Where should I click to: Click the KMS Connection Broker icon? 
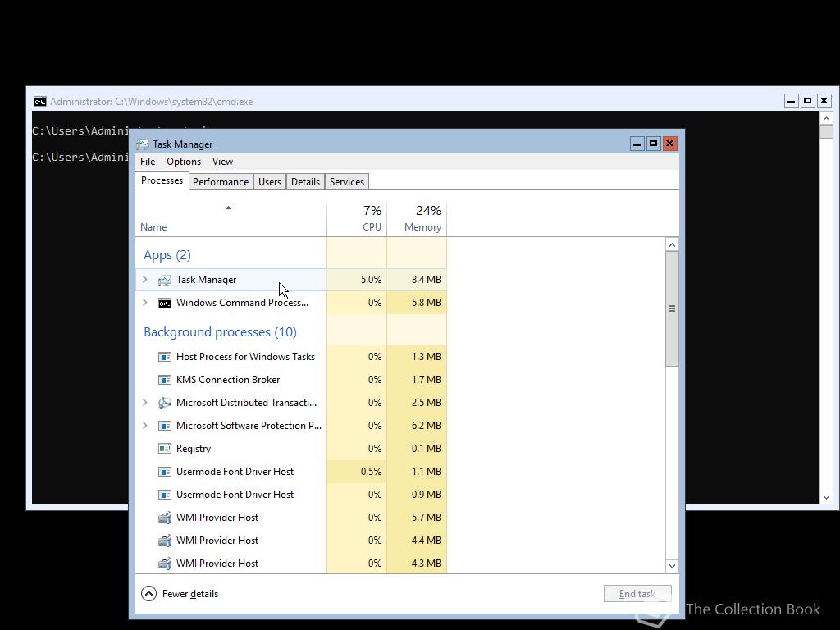point(164,380)
